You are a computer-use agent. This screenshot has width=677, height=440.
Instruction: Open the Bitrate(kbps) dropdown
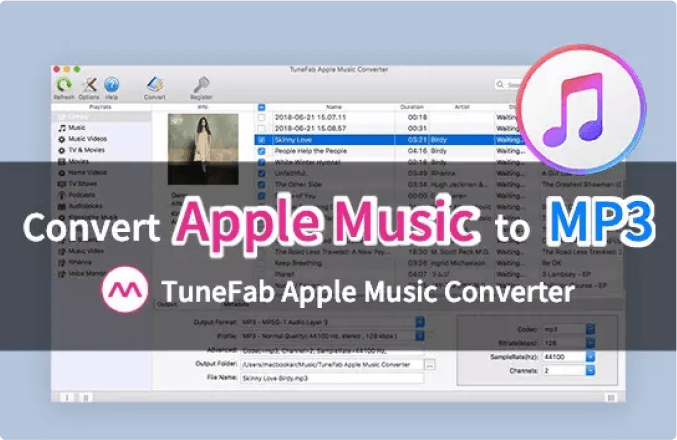tap(590, 343)
